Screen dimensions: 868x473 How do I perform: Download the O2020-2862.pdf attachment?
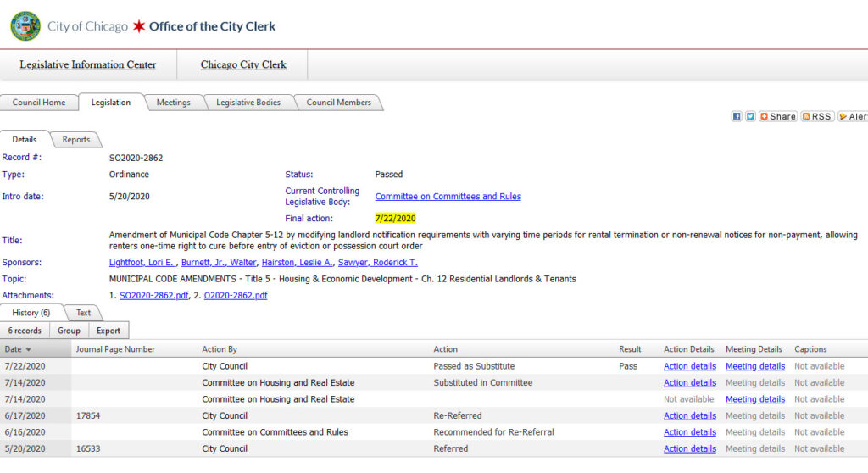(x=236, y=296)
